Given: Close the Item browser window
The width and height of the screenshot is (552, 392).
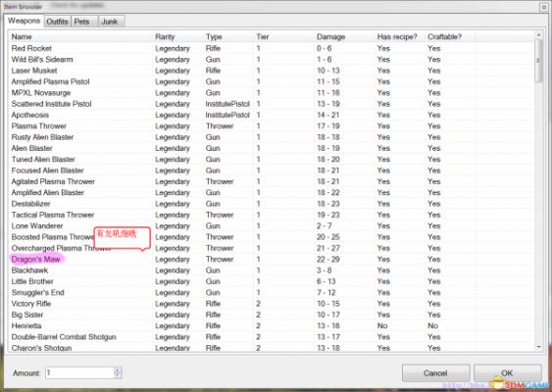Looking at the screenshot, I should (544, 7).
